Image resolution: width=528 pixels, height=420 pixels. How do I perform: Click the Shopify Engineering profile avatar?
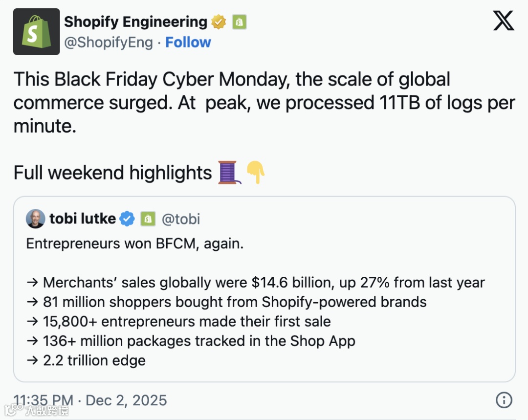coord(36,32)
